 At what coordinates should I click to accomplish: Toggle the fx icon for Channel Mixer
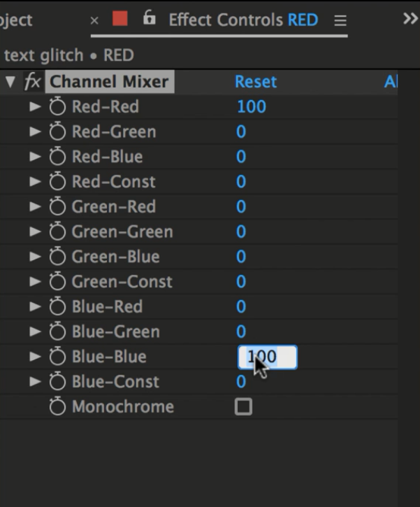[x=33, y=81]
